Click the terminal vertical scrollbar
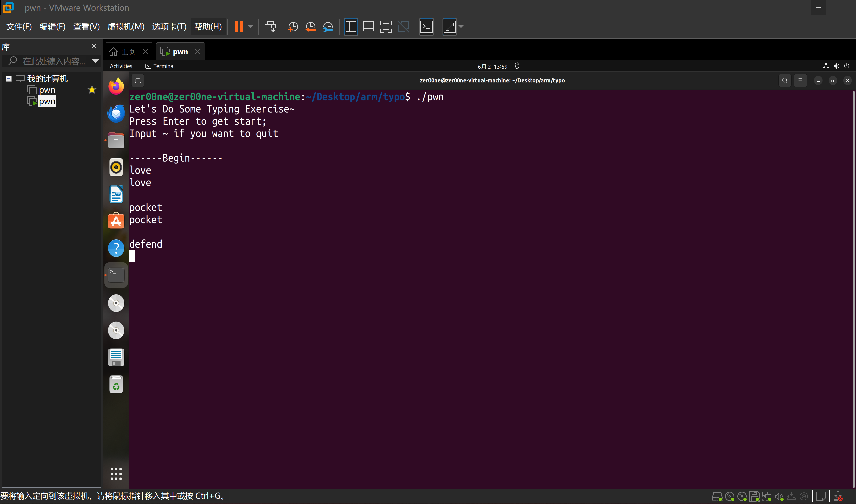856x504 pixels. click(854, 289)
